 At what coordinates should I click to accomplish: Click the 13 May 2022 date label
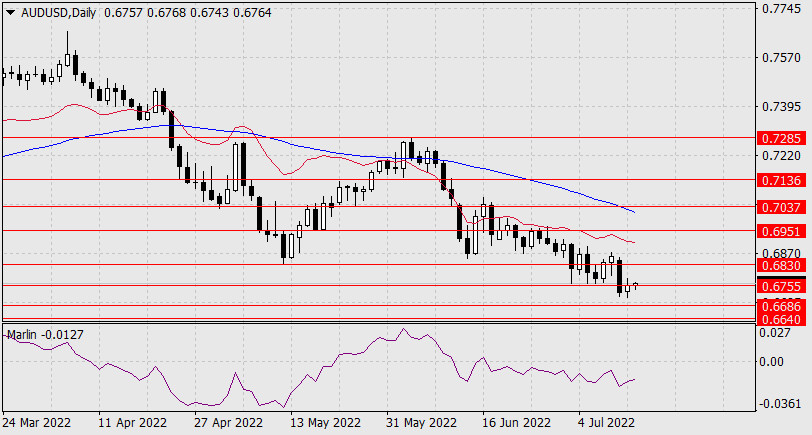325,423
